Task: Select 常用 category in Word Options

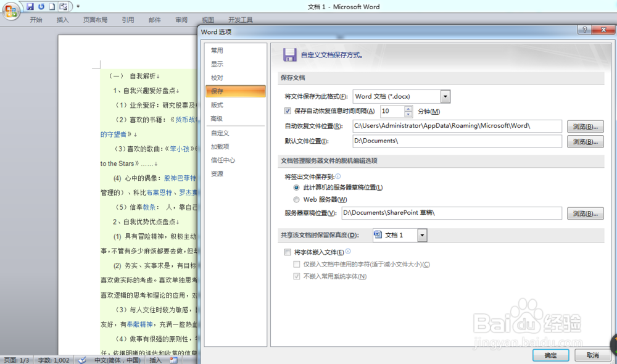Action: pyautogui.click(x=235, y=51)
